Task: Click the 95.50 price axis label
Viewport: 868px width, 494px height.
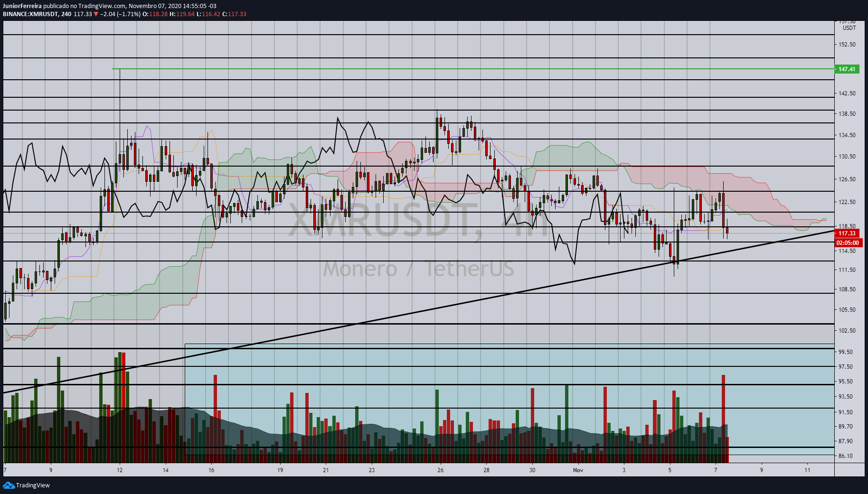Action: tap(846, 382)
